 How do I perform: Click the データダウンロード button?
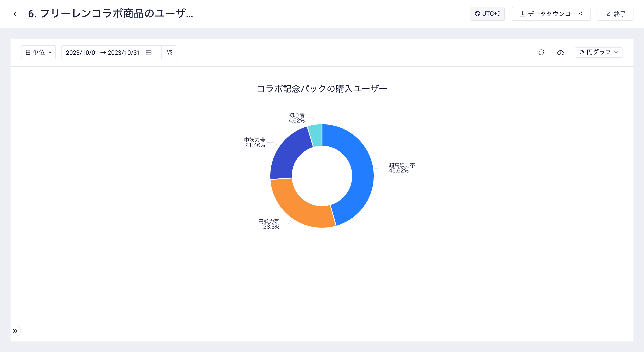coord(551,14)
